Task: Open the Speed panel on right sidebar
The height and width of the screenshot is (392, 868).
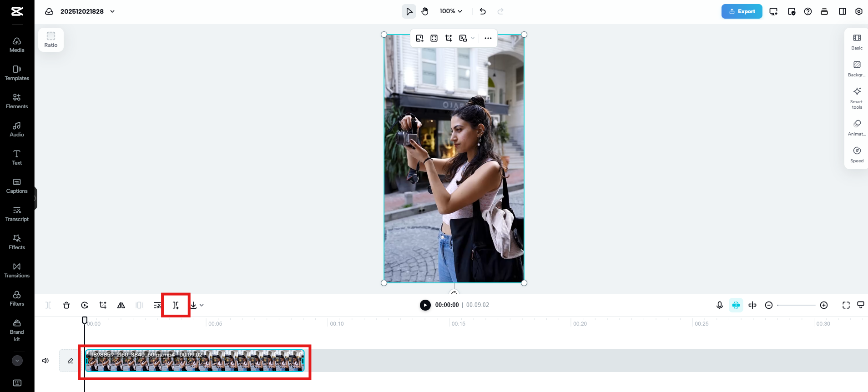Action: [x=857, y=154]
